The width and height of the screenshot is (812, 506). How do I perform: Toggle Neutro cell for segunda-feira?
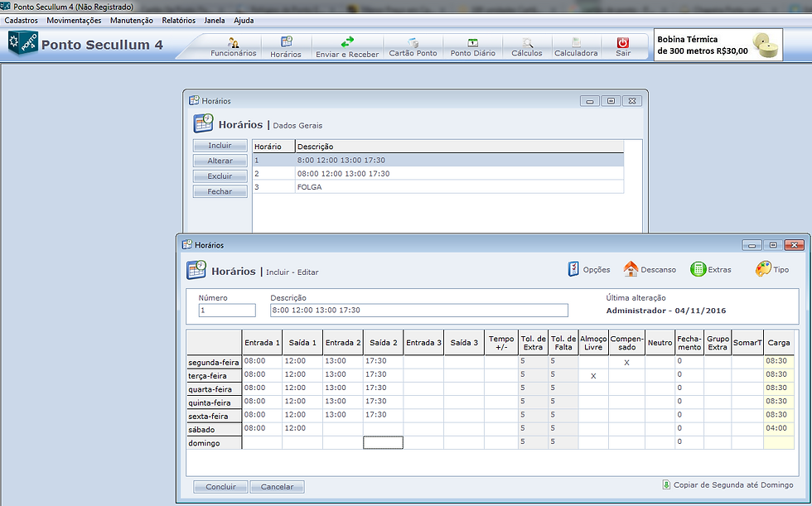click(x=660, y=362)
